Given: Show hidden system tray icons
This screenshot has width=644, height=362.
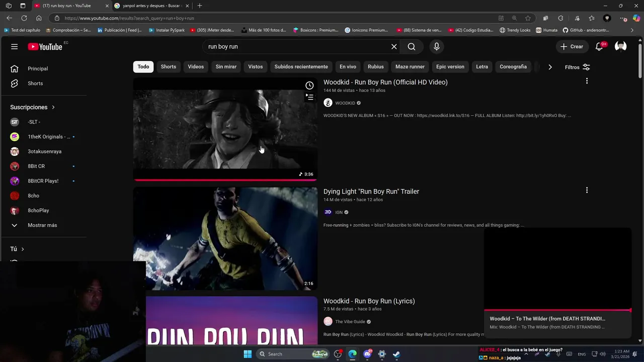Looking at the screenshot, I should pos(526,354).
